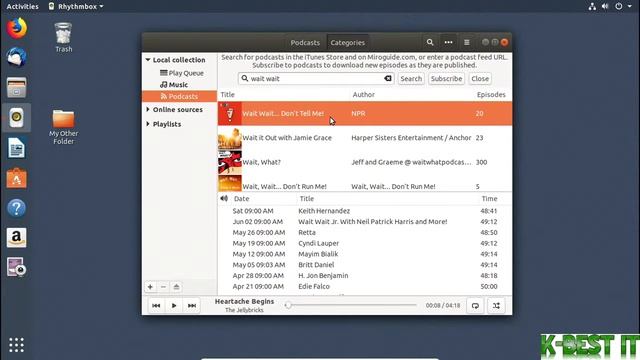Click Wait, What? podcast thumbnail
640x360 pixels.
click(x=230, y=162)
